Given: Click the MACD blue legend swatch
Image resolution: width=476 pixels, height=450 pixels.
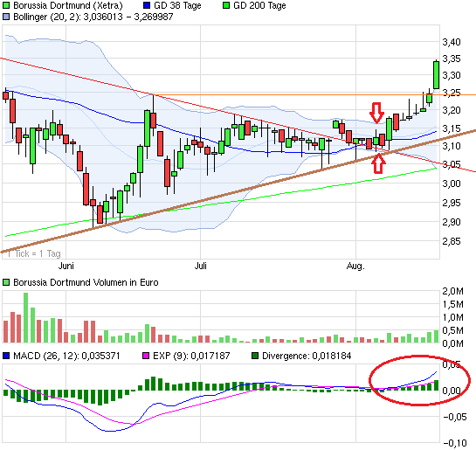Looking at the screenshot, I should coord(6,356).
